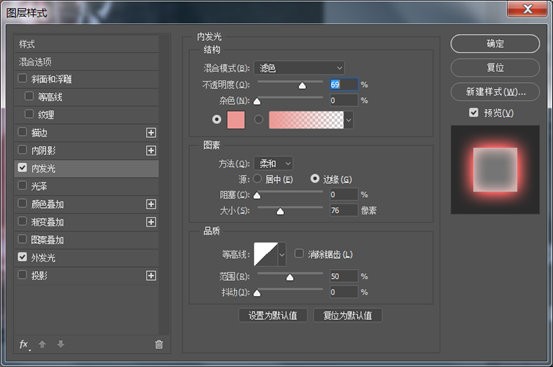Click the 范围 slider handle
The height and width of the screenshot is (367, 553).
coord(290,277)
